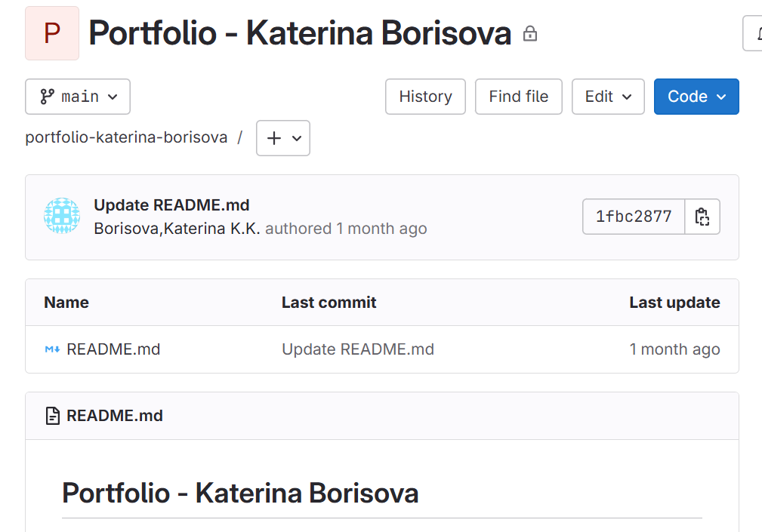Click README.md title in the preview header
The width and height of the screenshot is (762, 532).
click(115, 416)
